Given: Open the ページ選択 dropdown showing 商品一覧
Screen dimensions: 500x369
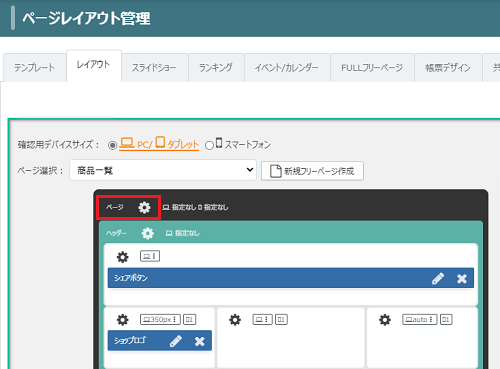Looking at the screenshot, I should 163,170.
